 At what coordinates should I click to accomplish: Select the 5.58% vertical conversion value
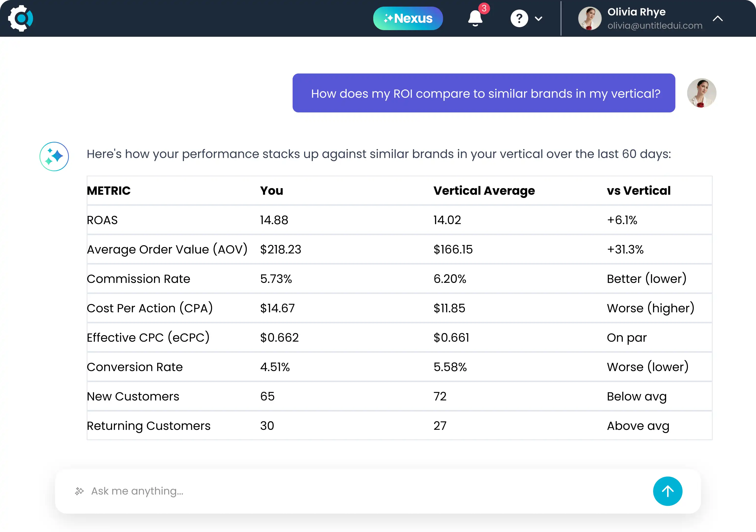pyautogui.click(x=450, y=367)
